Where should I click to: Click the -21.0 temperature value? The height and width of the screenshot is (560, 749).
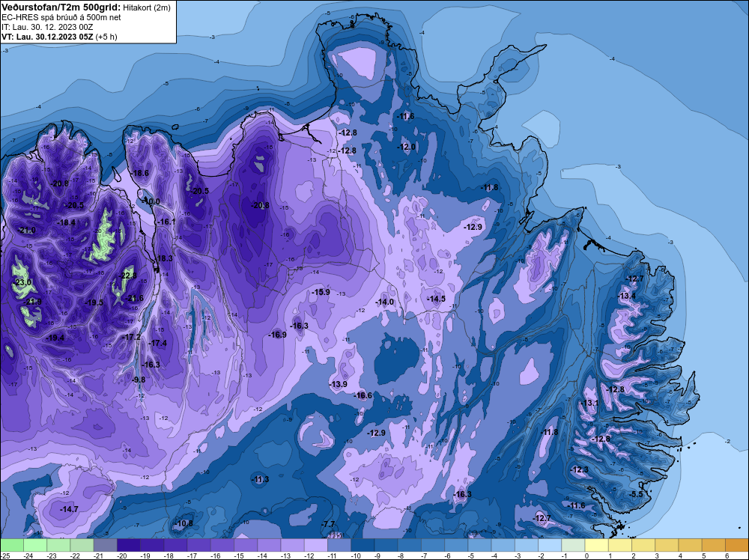point(26,230)
